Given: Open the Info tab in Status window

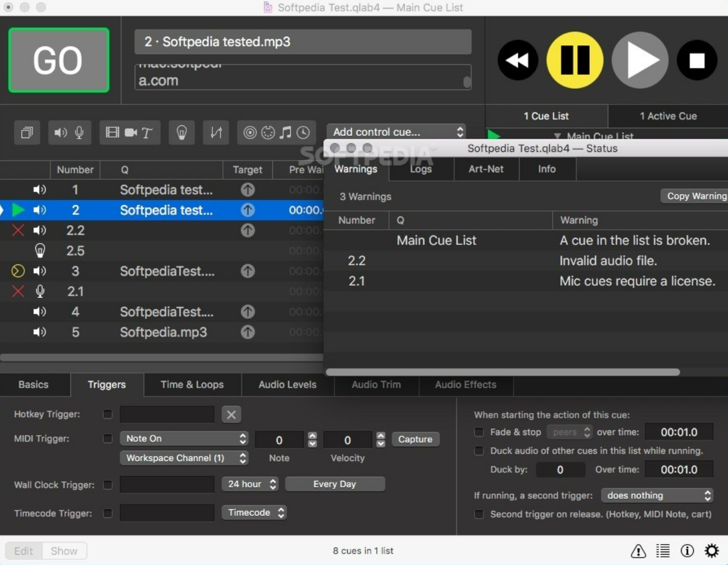Looking at the screenshot, I should [547, 169].
